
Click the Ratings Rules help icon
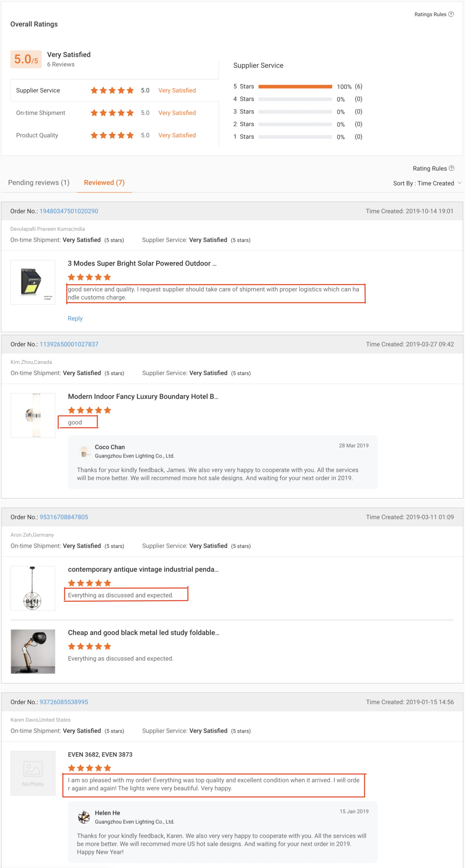[x=451, y=14]
